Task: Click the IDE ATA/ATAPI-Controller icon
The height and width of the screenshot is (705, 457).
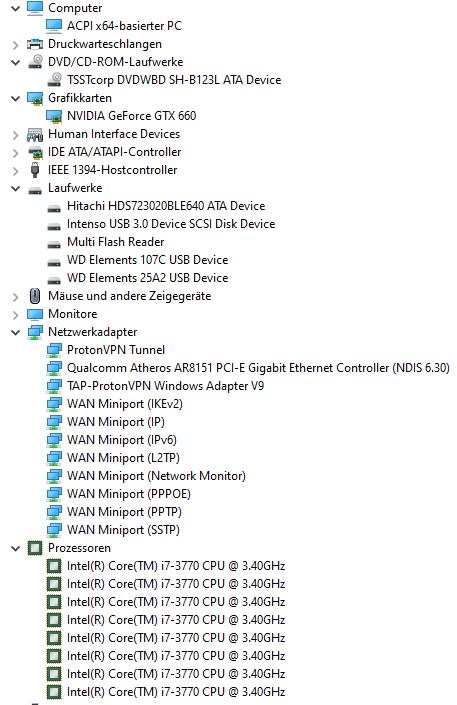Action: (35, 152)
